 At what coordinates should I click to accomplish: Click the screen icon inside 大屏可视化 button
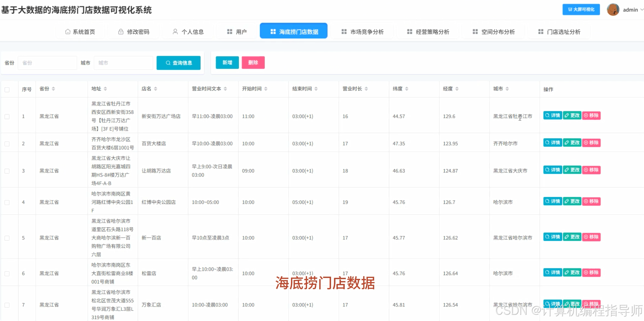pyautogui.click(x=570, y=9)
